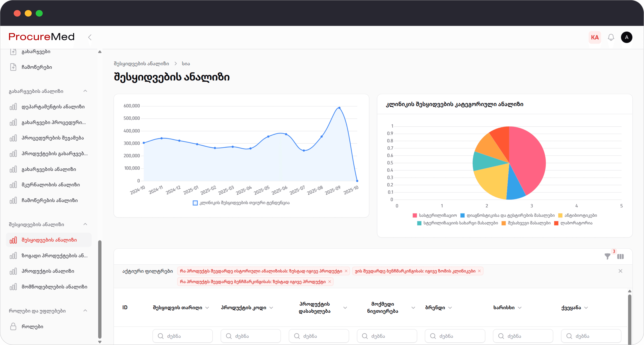Image resolution: width=644 pixels, height=345 pixels.
Task: Open the filter funnel icon
Action: [607, 256]
